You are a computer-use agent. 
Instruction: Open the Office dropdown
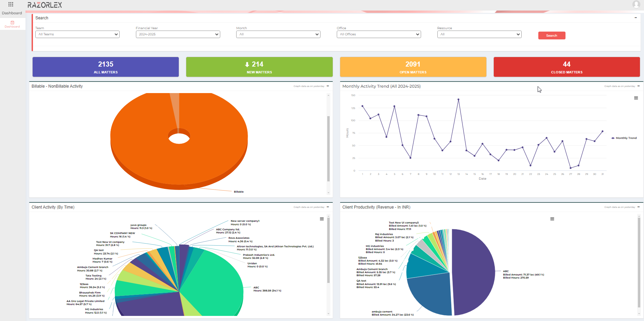point(379,34)
